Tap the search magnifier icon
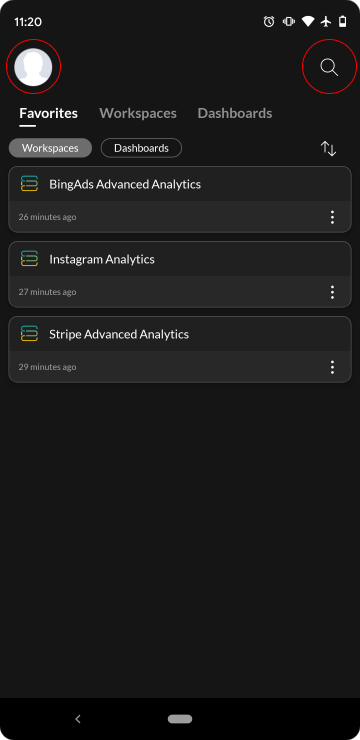This screenshot has height=740, width=360. pyautogui.click(x=329, y=67)
